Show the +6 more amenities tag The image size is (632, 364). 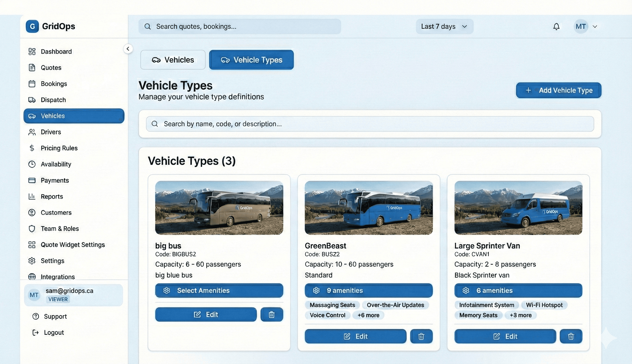pos(368,315)
